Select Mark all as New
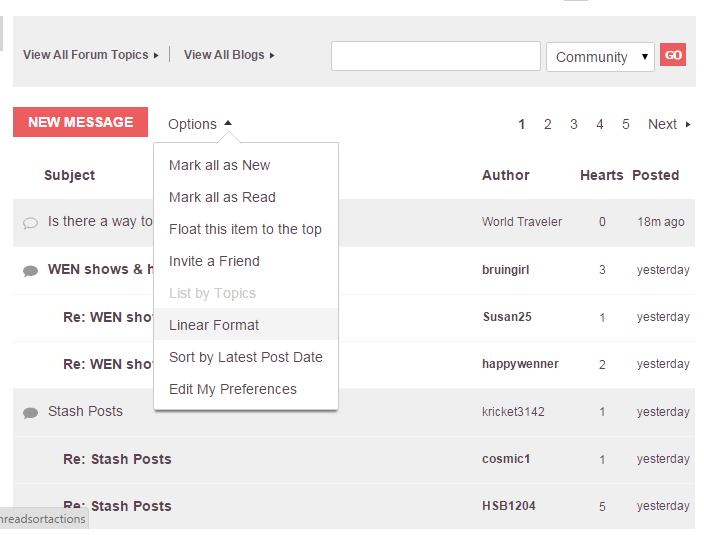This screenshot has height=535, width=704. [220, 165]
